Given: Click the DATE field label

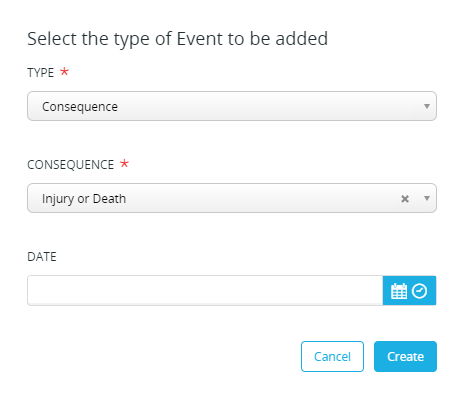Looking at the screenshot, I should tap(42, 257).
